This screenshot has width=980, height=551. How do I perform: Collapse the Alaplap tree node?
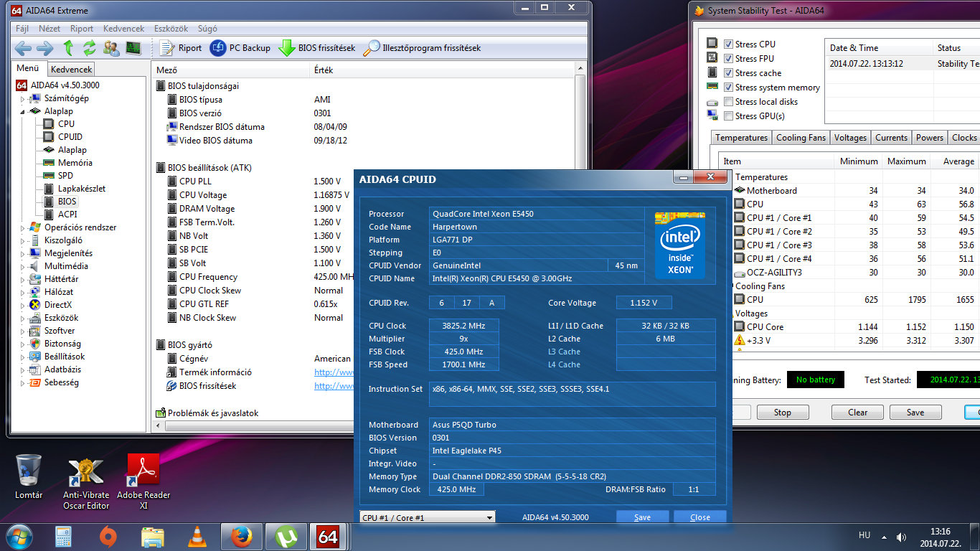tap(22, 111)
